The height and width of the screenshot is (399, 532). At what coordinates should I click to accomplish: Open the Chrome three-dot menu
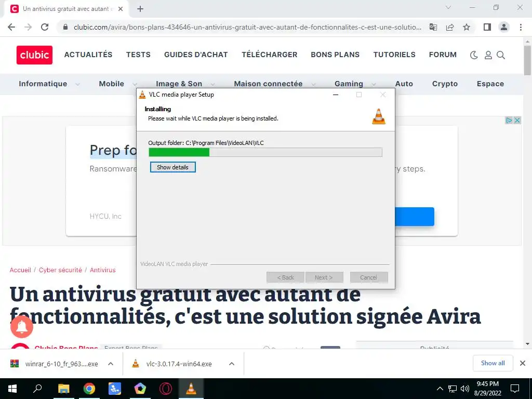[521, 27]
